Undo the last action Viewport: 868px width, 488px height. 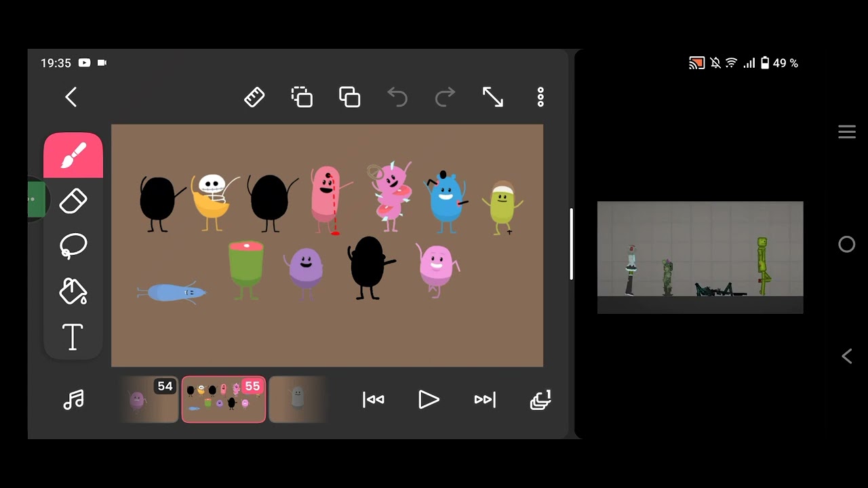(397, 97)
